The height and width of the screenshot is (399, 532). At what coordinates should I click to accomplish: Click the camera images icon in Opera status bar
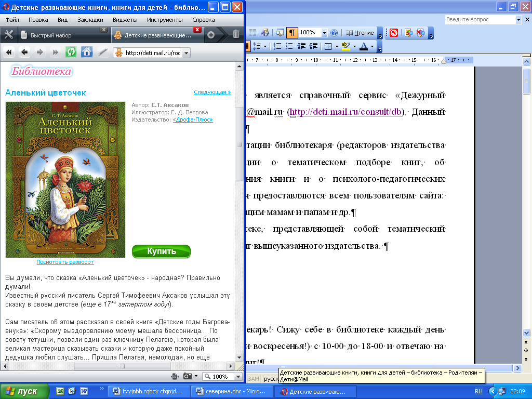(187, 376)
